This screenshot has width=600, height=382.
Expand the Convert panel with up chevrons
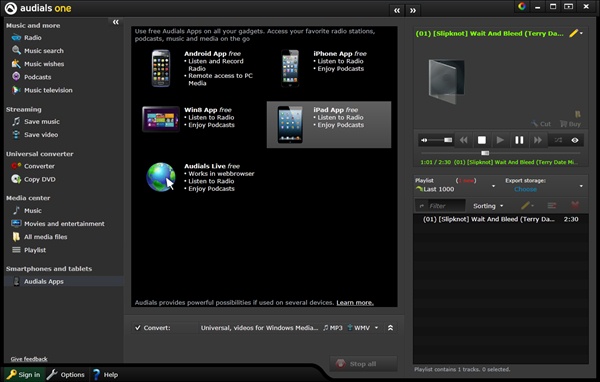click(390, 328)
